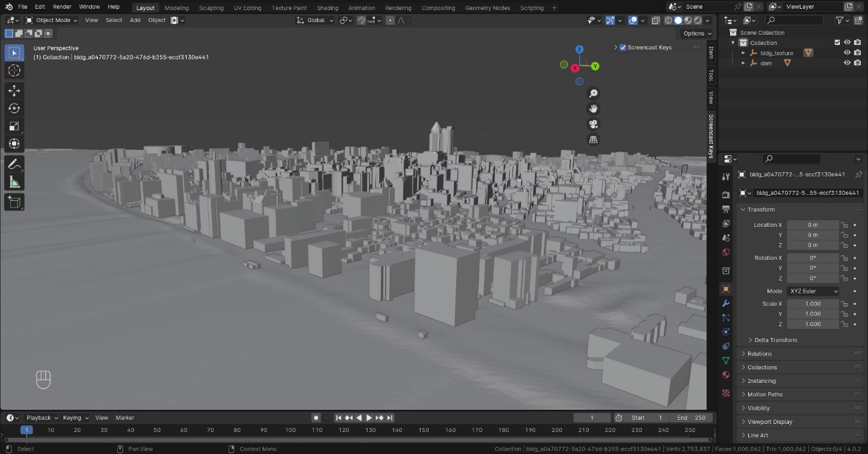
Task: Disable dem in renders camera icon
Action: point(857,63)
